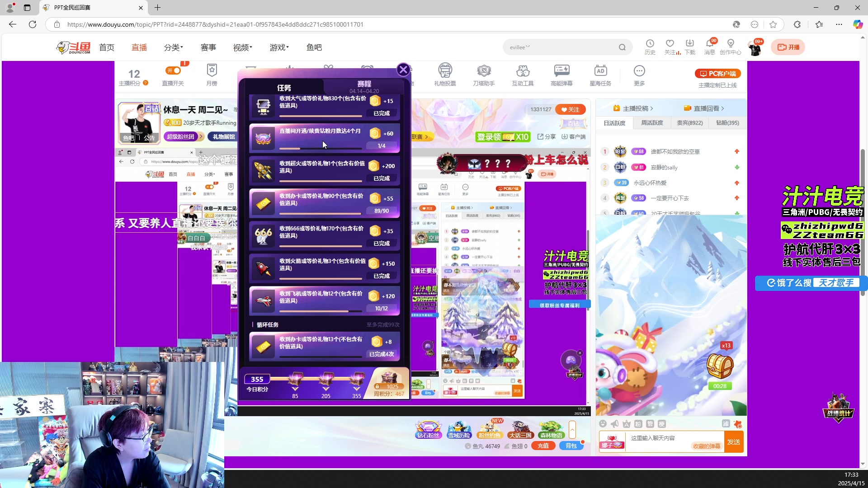This screenshot has height=488, width=868.
Task: Close the task popup with the X icon
Action: (403, 70)
